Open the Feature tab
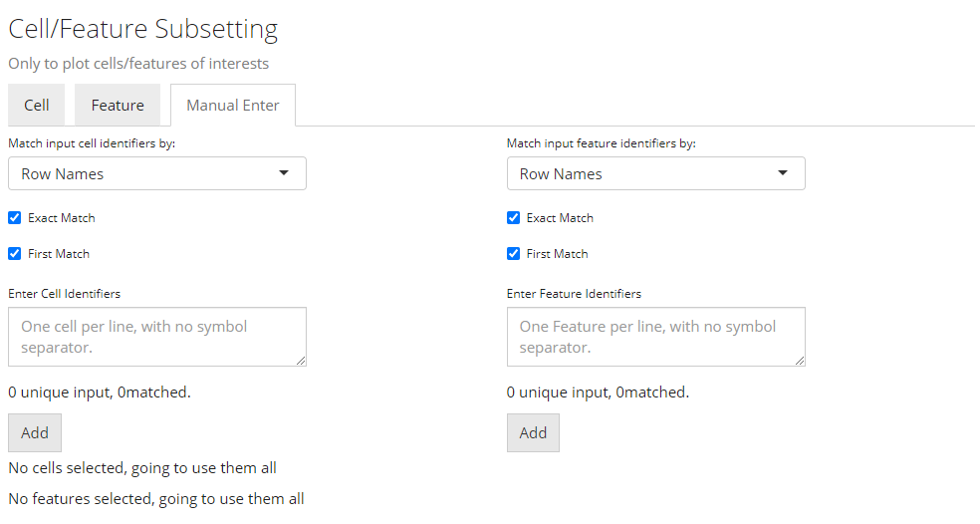This screenshot has width=980, height=524. click(x=118, y=106)
